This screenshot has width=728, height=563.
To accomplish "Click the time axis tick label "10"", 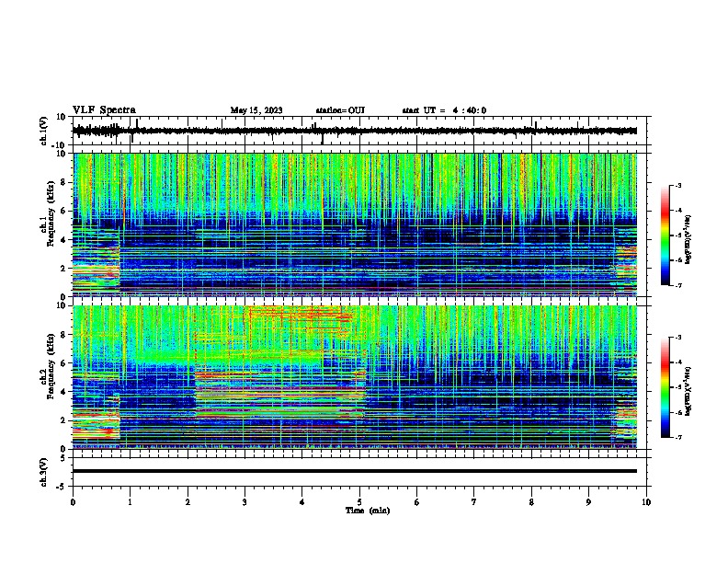I will click(646, 502).
